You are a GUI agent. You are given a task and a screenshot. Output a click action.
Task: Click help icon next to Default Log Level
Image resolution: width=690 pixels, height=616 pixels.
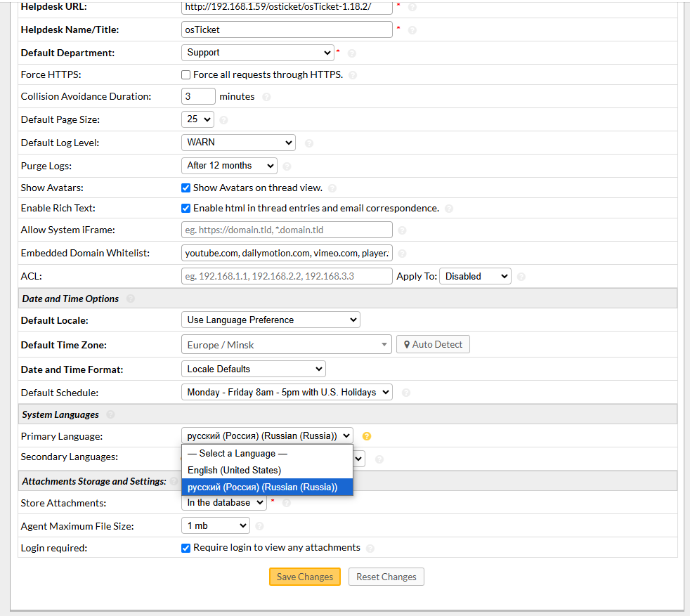[309, 143]
